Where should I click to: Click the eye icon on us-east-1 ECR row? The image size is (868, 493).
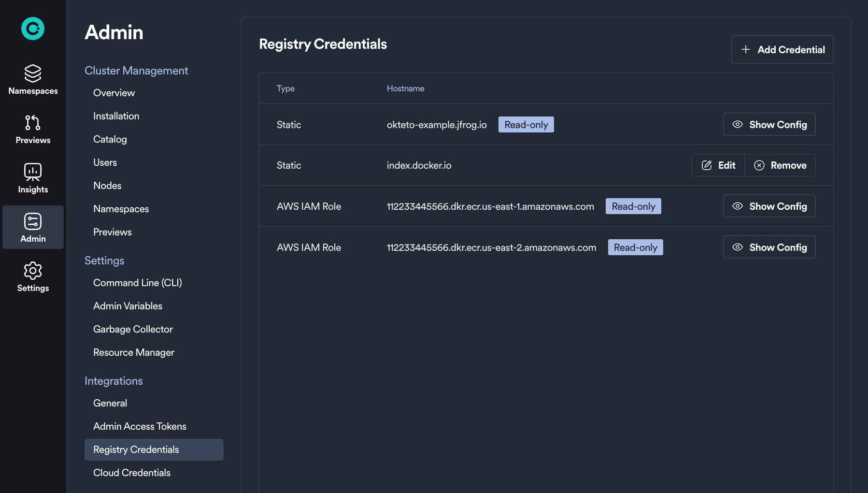click(x=738, y=206)
